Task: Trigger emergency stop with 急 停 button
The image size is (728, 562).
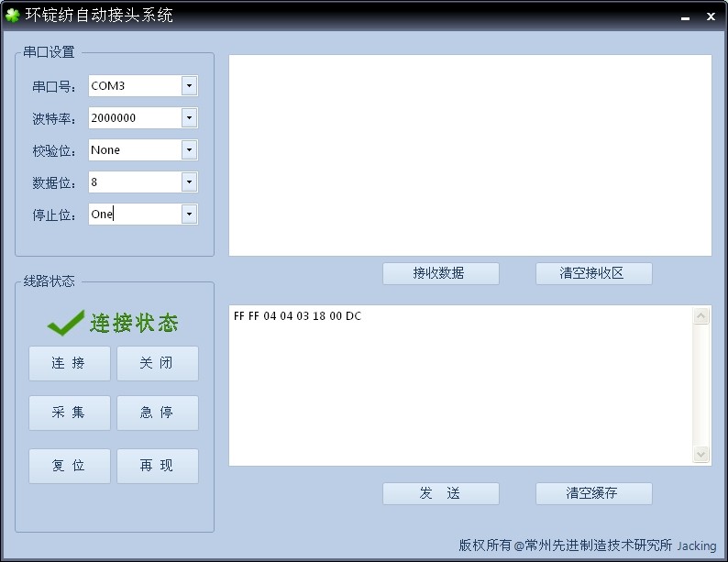Action: [x=158, y=413]
